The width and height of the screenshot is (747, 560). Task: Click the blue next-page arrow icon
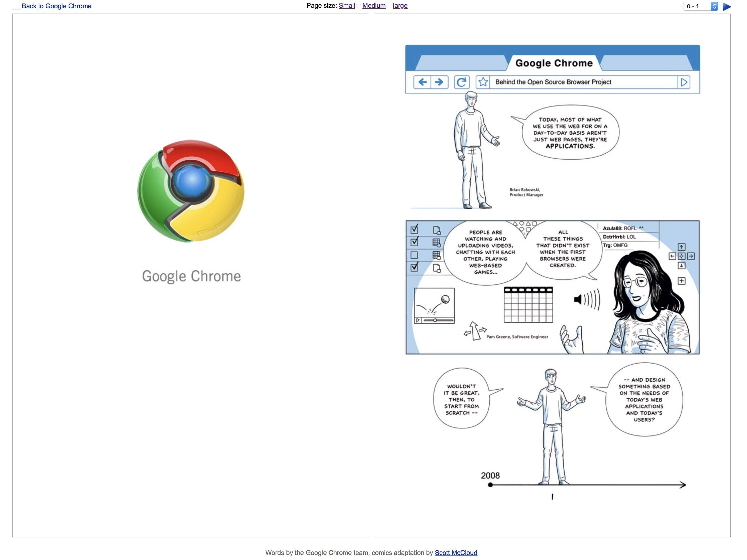pos(727,7)
